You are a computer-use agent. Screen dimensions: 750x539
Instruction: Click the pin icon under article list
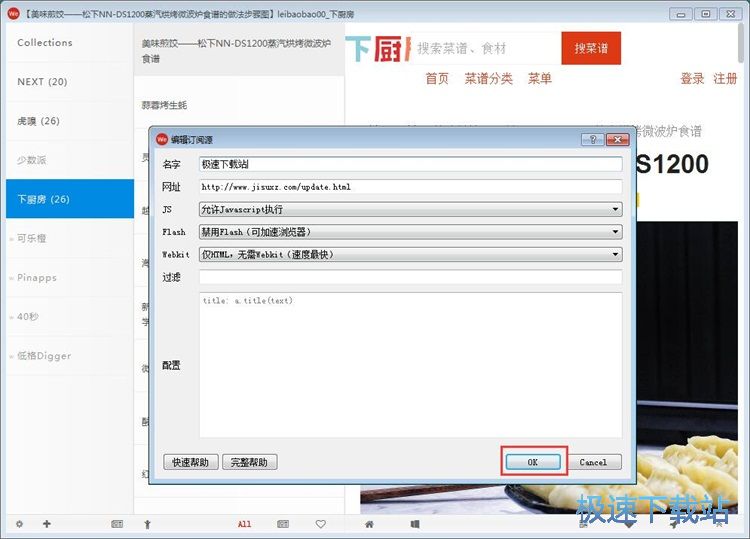tap(147, 524)
